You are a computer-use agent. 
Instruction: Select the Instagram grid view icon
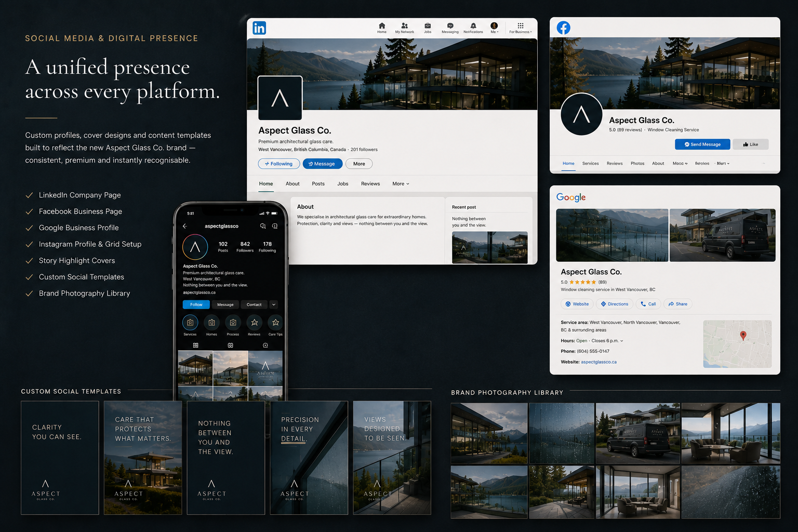tap(195, 345)
